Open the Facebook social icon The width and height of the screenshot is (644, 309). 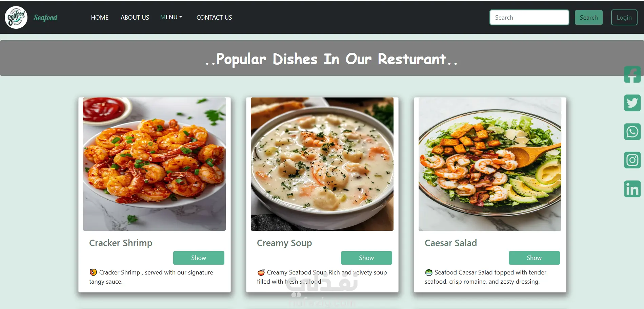(x=632, y=74)
